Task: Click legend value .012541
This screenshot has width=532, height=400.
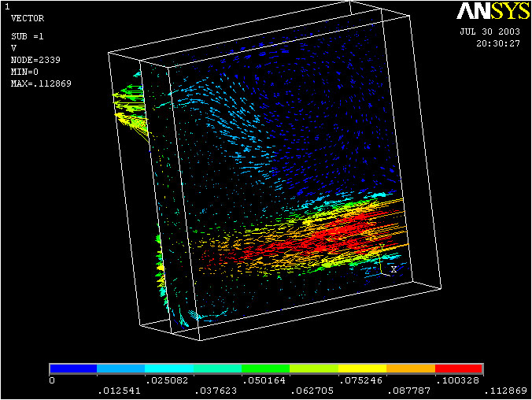Action: tap(120, 391)
